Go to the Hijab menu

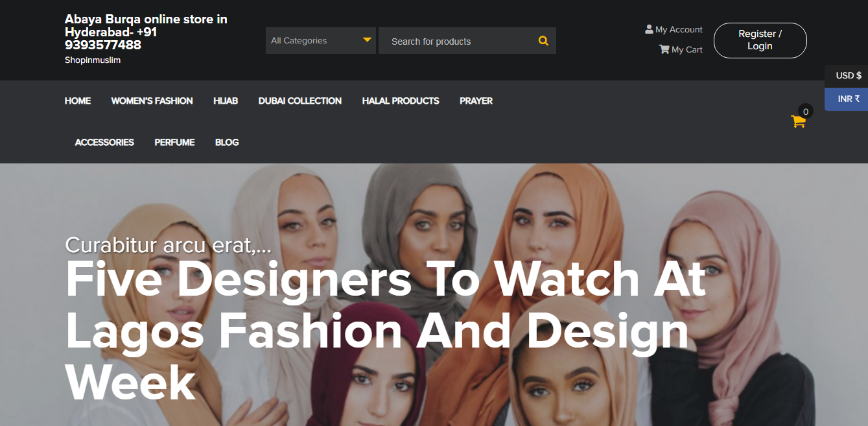[x=226, y=101]
